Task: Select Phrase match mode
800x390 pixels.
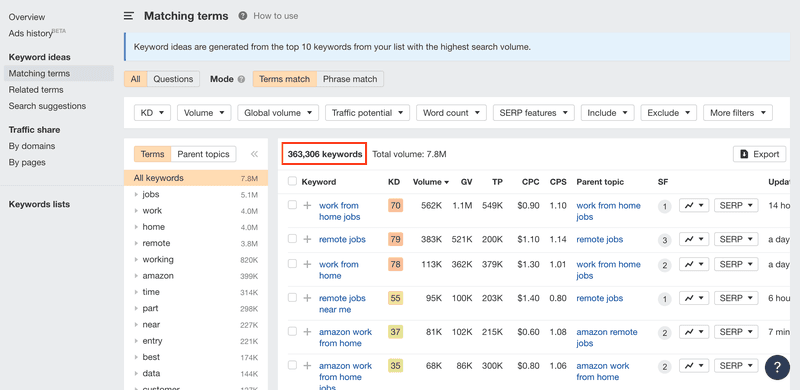Action: pos(350,79)
